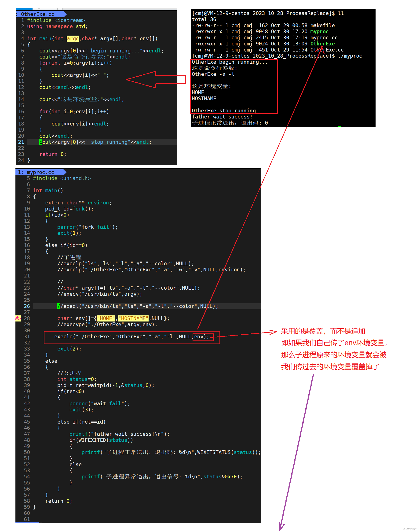Click 'else if(ret==id)' line

82,422
